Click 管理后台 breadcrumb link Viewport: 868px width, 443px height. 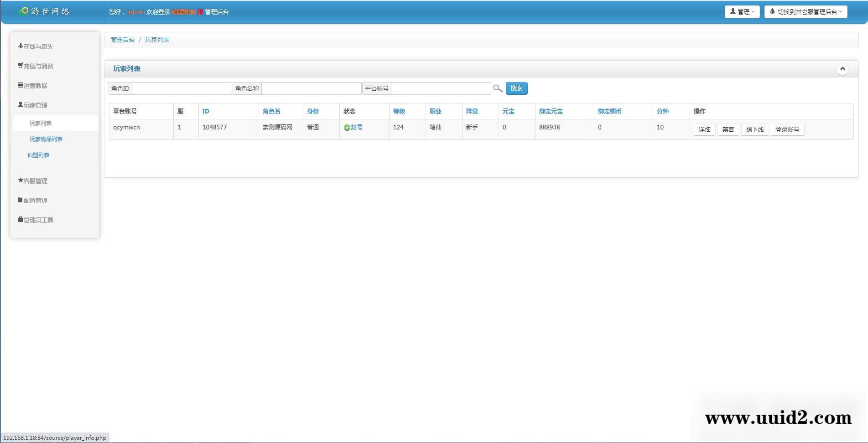click(x=122, y=40)
